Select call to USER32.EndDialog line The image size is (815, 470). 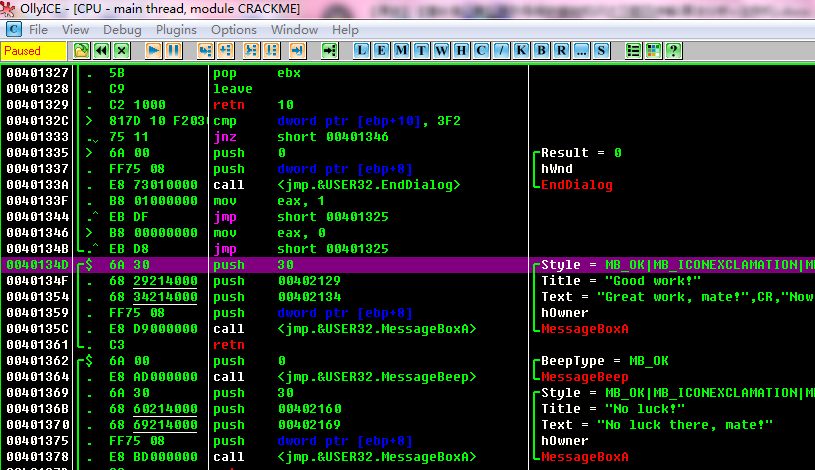click(x=337, y=185)
